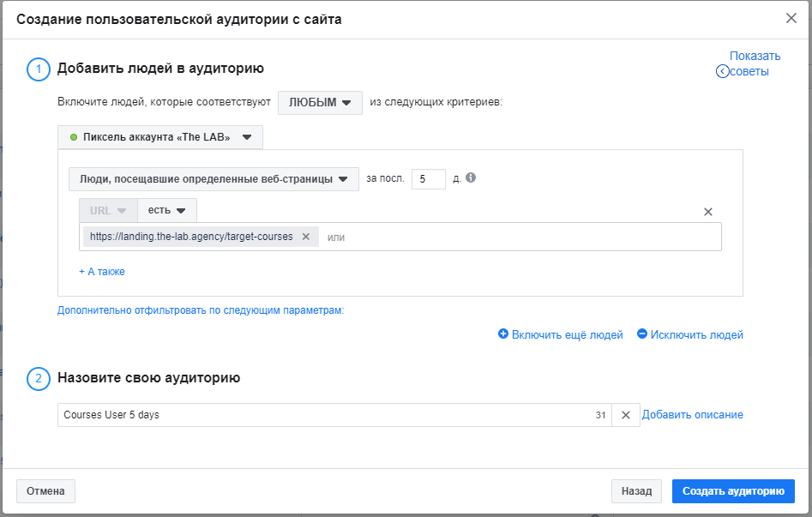
Task: Open the URL parameter dropdown
Action: click(x=105, y=210)
